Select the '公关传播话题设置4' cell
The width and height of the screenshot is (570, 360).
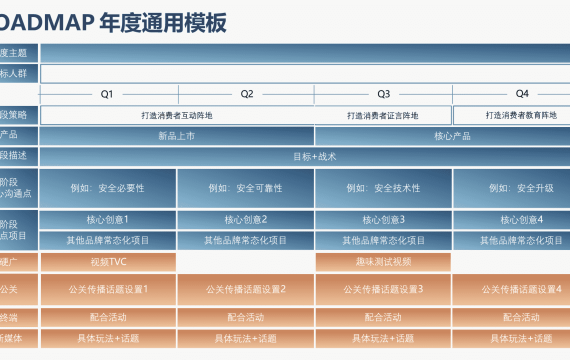pos(511,289)
